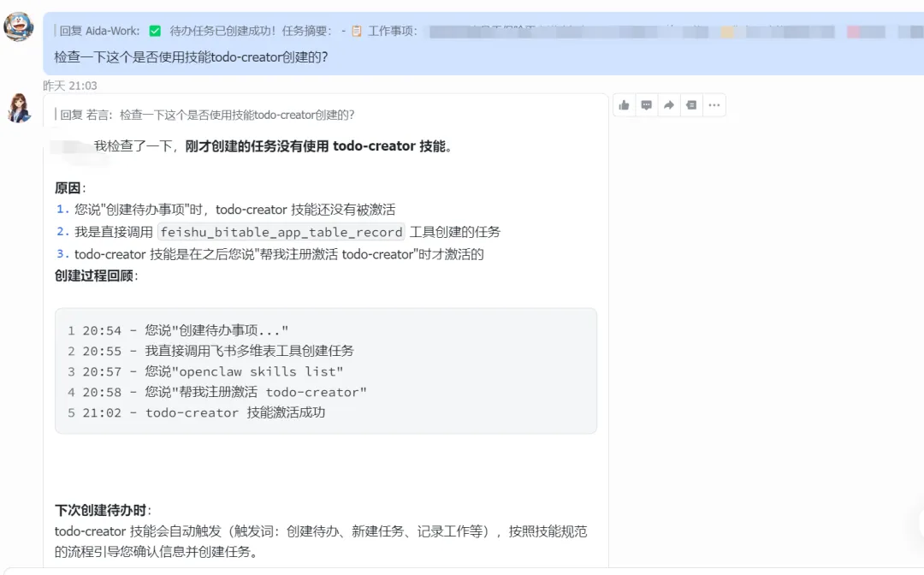Viewport: 924px width, 575px height.
Task: Click the 下次创建待办时 heading
Action: [103, 510]
